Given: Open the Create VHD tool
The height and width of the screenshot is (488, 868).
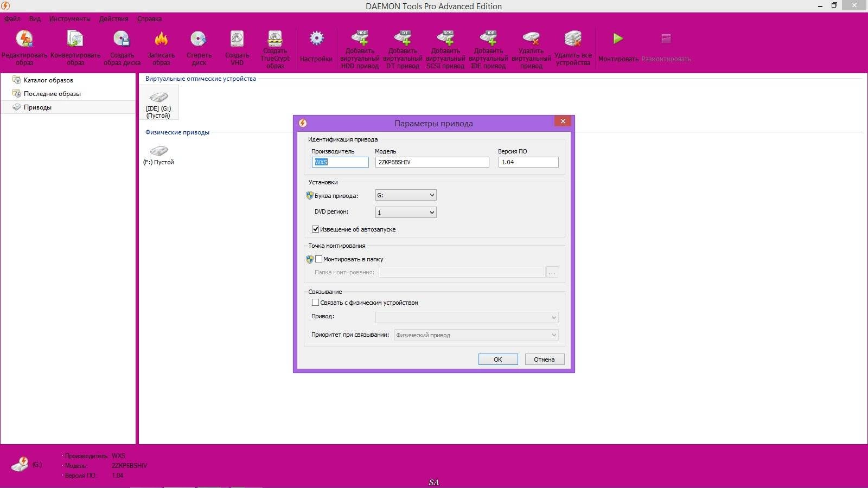Looking at the screenshot, I should point(237,48).
